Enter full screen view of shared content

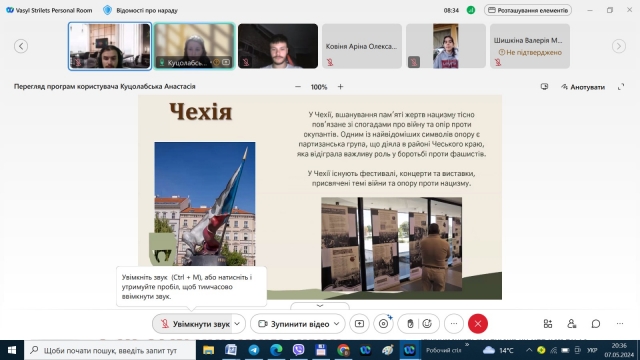tap(621, 87)
